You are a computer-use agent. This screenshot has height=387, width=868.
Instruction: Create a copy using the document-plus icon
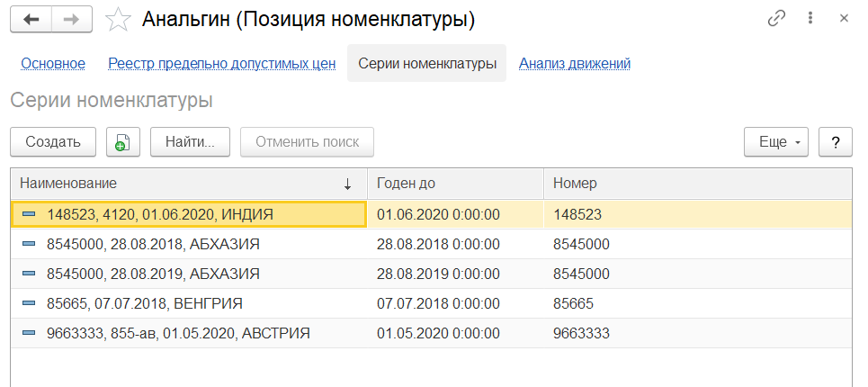123,142
